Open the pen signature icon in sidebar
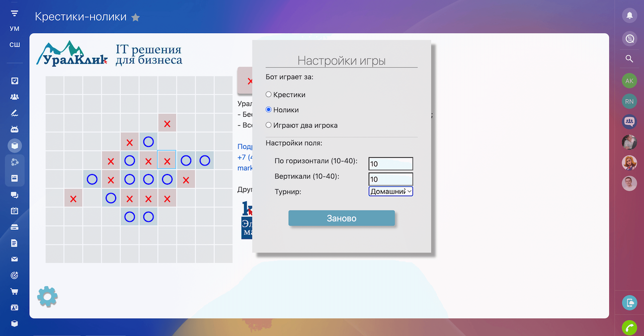The height and width of the screenshot is (336, 644). (15, 113)
